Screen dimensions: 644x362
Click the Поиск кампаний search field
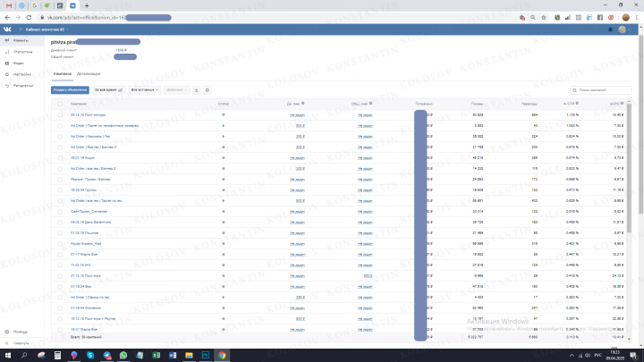pos(601,90)
